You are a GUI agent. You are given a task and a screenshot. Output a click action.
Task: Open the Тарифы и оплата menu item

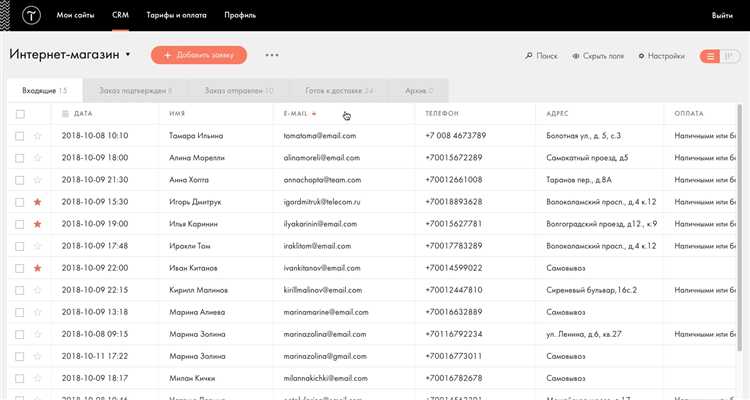tap(176, 15)
